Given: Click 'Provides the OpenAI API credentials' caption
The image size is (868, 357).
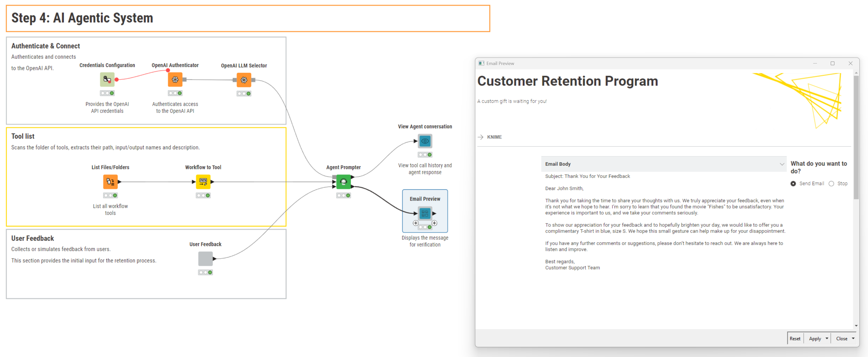Looking at the screenshot, I should tap(107, 107).
